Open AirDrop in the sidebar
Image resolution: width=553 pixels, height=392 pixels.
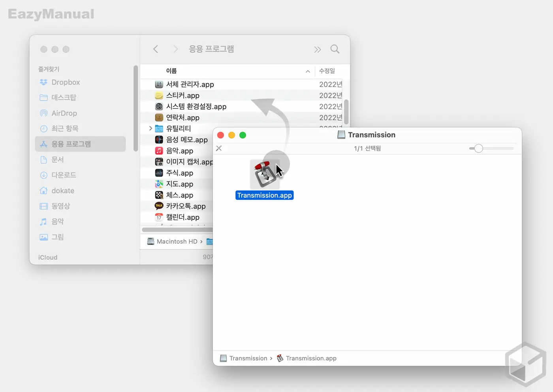coord(64,113)
